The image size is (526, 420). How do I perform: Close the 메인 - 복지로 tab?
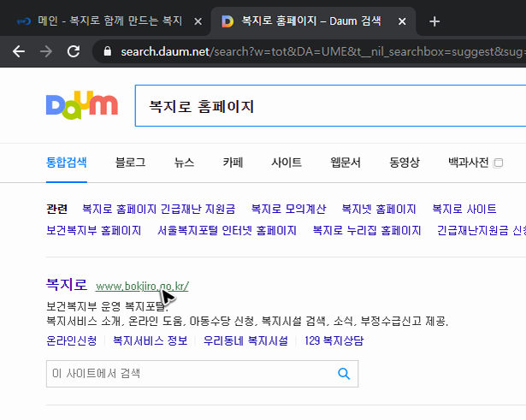pyautogui.click(x=198, y=21)
